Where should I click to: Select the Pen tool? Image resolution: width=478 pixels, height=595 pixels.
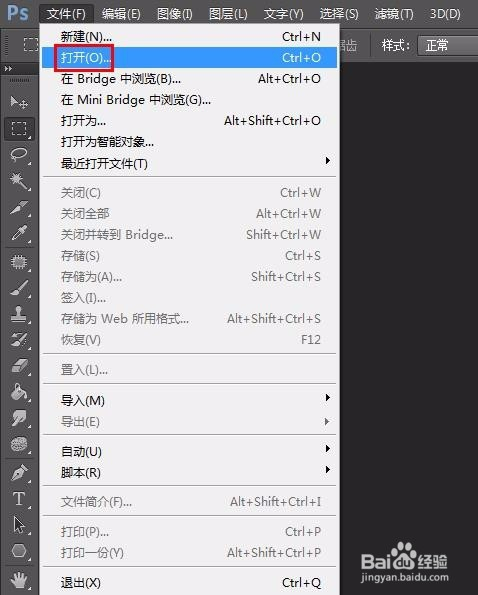(x=19, y=472)
